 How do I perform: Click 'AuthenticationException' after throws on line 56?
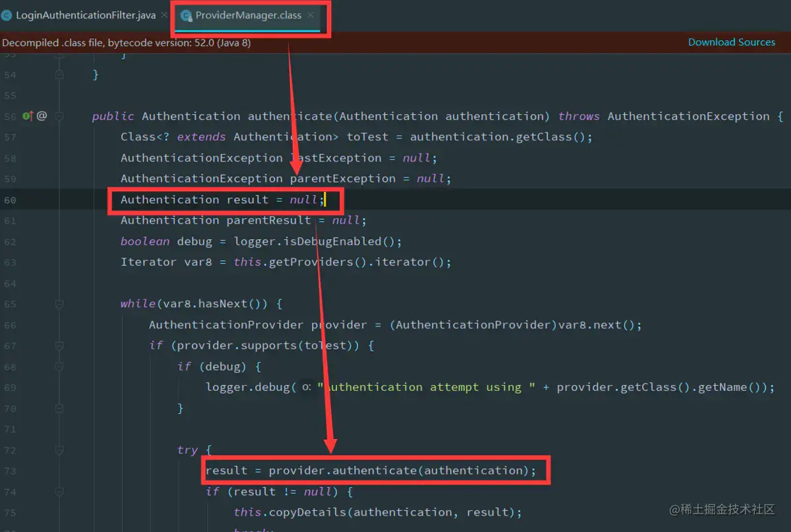[x=688, y=116]
